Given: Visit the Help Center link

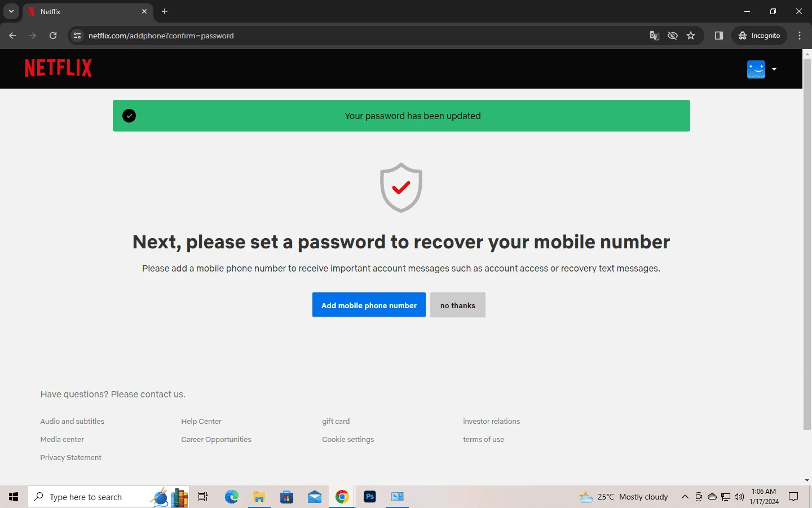Looking at the screenshot, I should click(201, 421).
